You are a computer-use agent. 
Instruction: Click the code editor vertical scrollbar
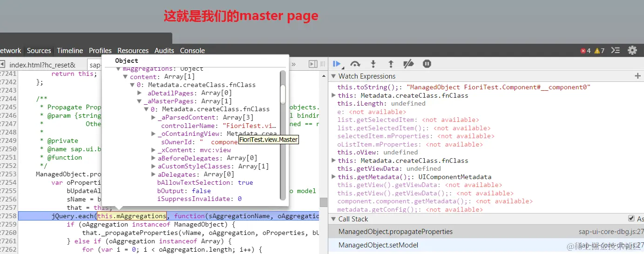coord(323,201)
